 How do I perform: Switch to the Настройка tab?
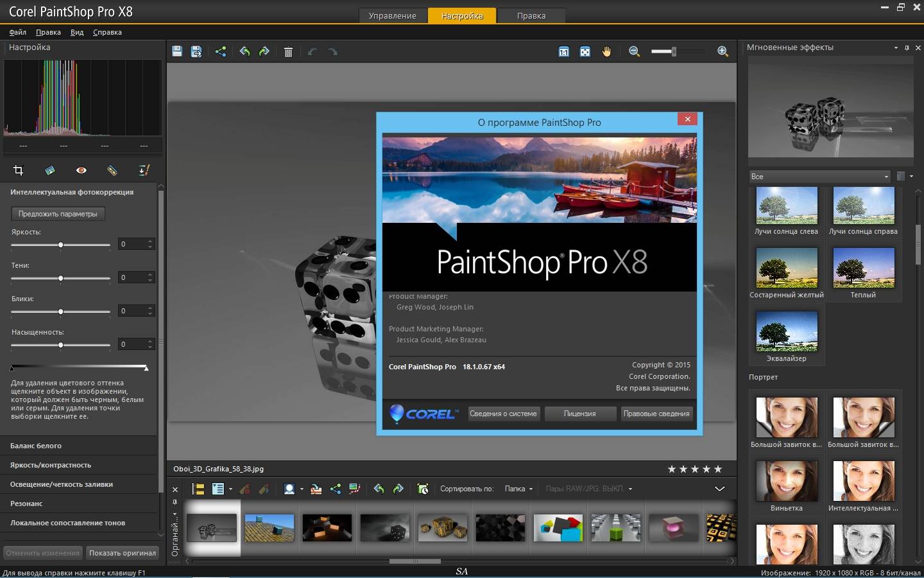pos(462,15)
